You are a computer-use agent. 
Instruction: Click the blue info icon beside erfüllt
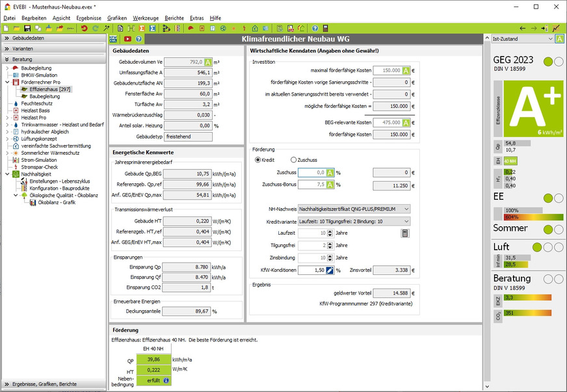click(x=166, y=380)
